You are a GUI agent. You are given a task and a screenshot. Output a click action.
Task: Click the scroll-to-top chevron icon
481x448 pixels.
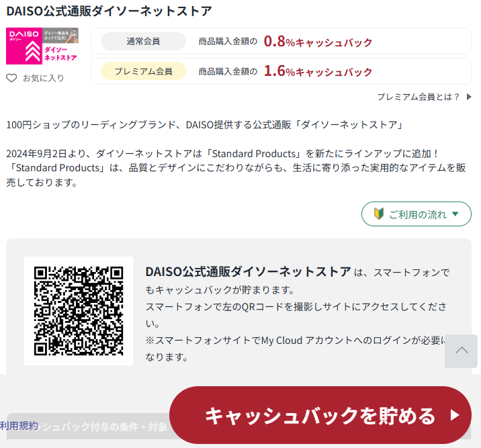(x=462, y=351)
